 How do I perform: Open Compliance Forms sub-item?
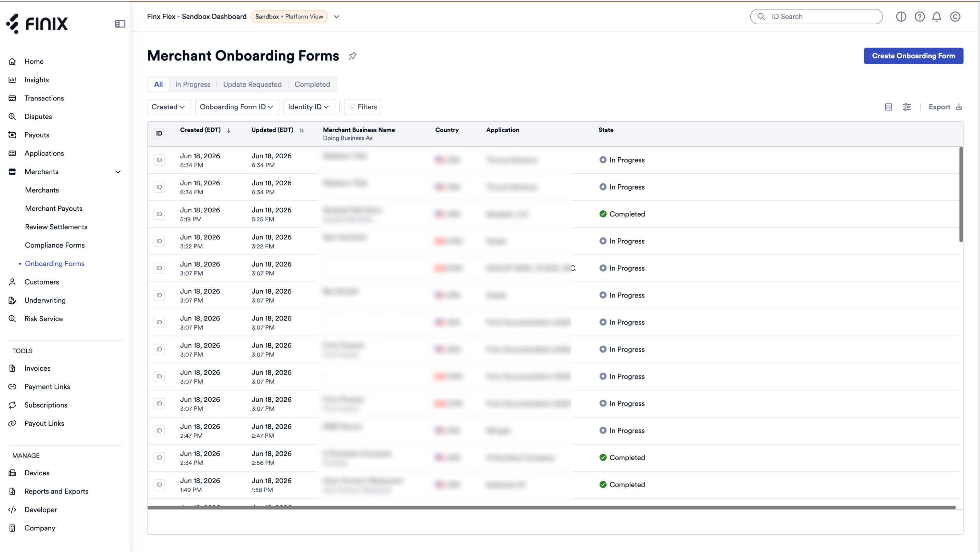click(55, 246)
